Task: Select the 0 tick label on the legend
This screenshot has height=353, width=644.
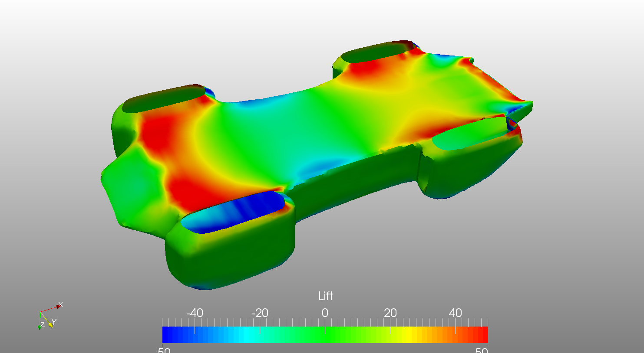Action: pyautogui.click(x=324, y=312)
